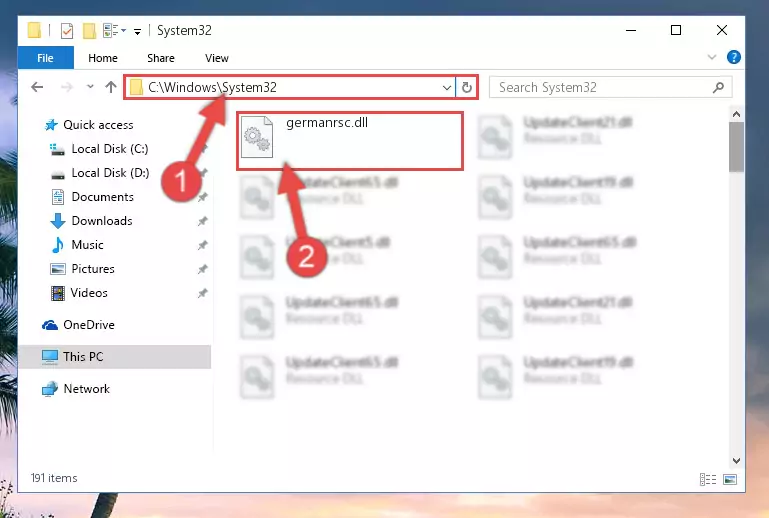The height and width of the screenshot is (518, 769).
Task: Select Network in the navigation pane
Action: point(86,388)
